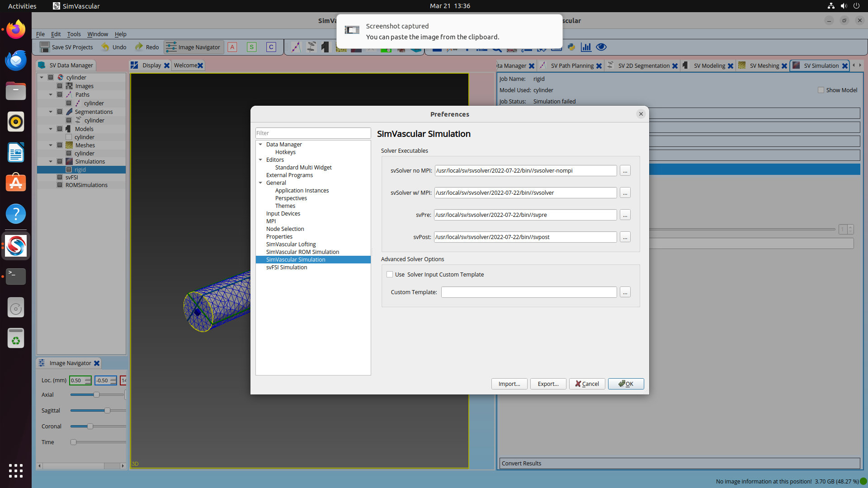Viewport: 868px width, 488px height.
Task: Click the Cancel button in Preferences
Action: [x=587, y=384]
